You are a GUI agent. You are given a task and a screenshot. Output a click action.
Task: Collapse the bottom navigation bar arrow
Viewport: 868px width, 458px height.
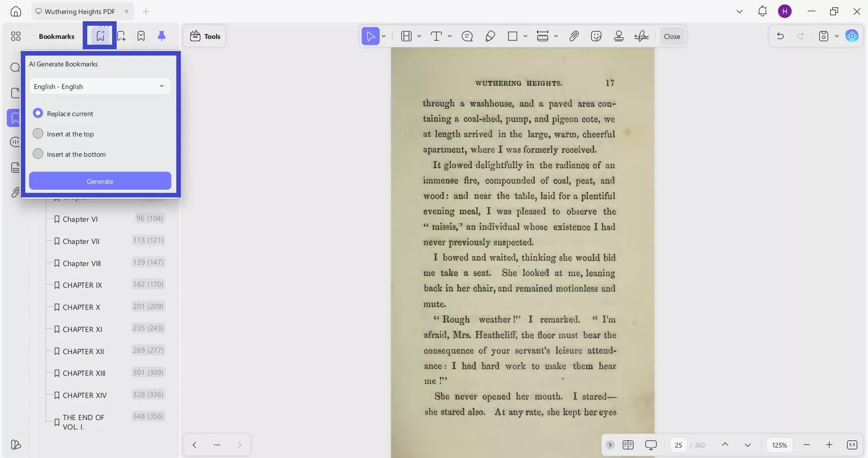tap(610, 445)
